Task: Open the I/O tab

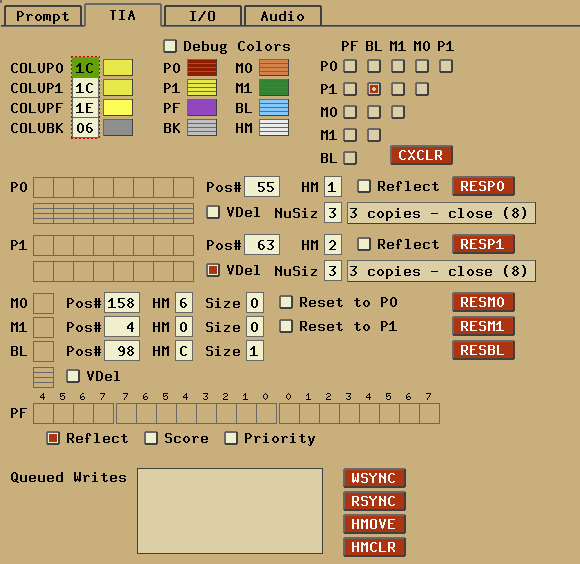Action: (202, 16)
